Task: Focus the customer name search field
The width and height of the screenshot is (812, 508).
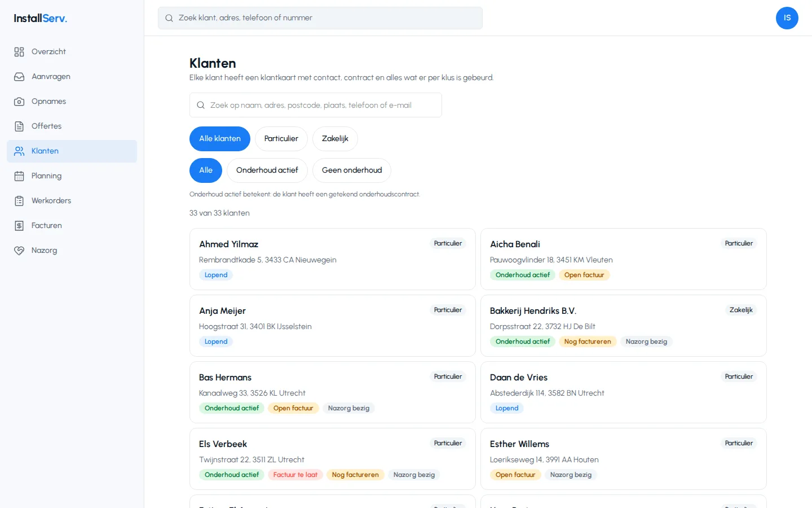Action: point(316,105)
